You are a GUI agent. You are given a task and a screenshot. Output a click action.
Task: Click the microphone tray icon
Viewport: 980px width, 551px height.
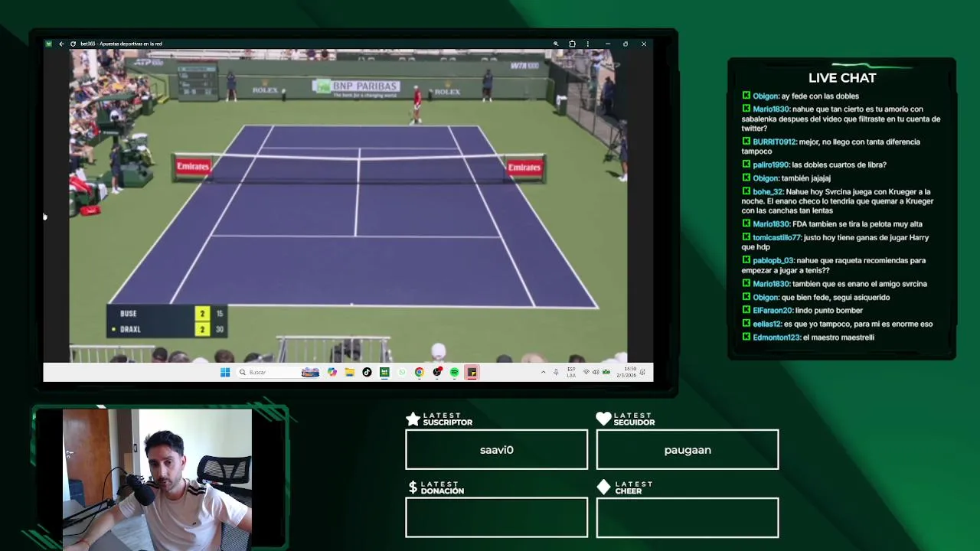tap(556, 372)
